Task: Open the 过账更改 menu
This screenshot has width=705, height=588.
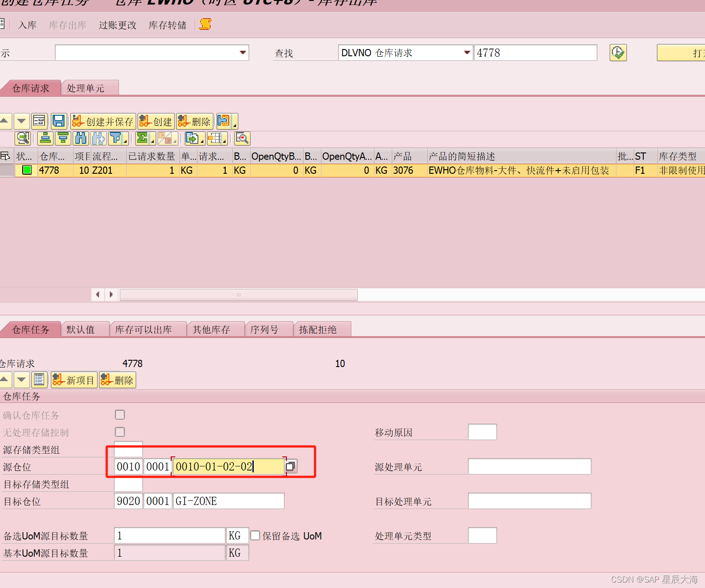Action: pos(118,25)
